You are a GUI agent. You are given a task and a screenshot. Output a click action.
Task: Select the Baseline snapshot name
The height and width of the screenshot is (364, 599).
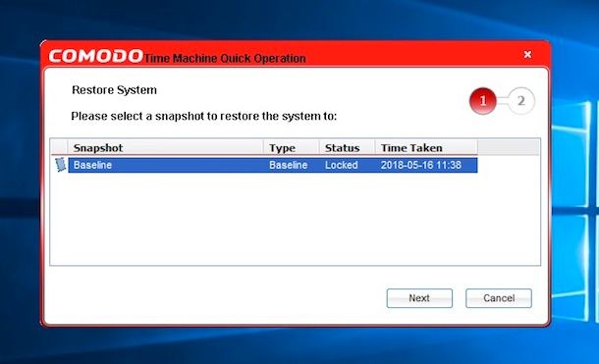click(x=92, y=165)
